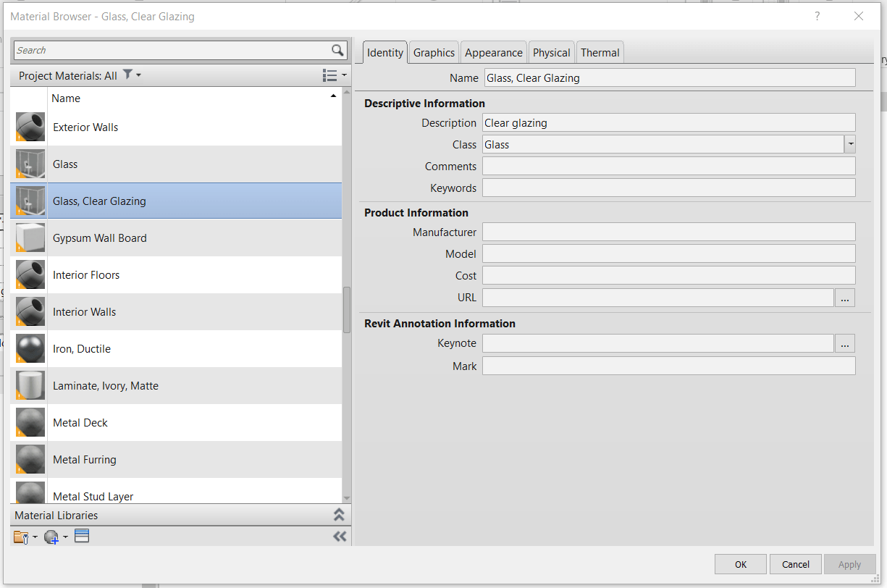Click the Help question mark icon
The height and width of the screenshot is (588, 887).
817,16
